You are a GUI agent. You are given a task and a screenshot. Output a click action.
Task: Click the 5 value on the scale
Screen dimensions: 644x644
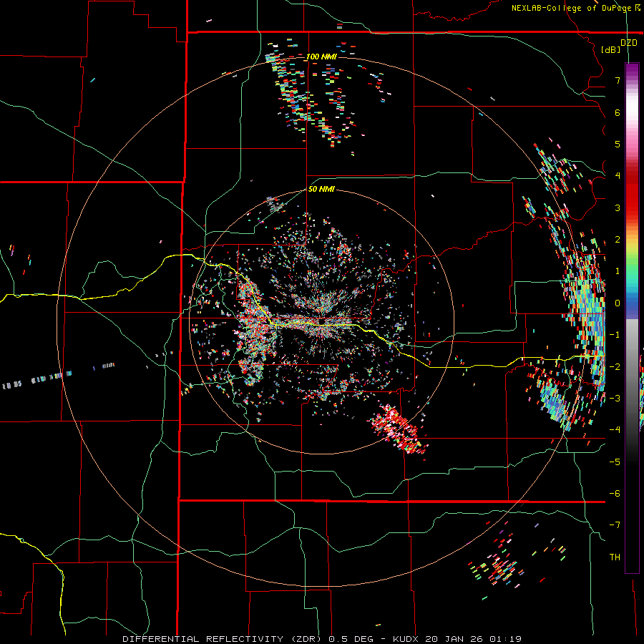click(618, 144)
